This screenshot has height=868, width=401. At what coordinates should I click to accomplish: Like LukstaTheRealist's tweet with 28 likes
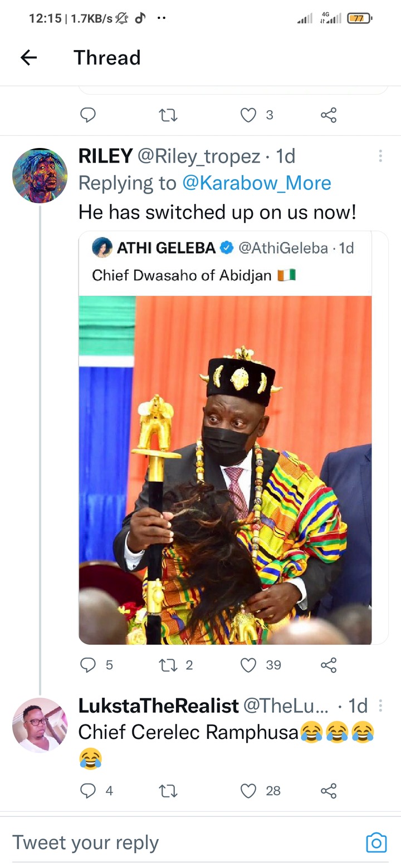click(248, 791)
